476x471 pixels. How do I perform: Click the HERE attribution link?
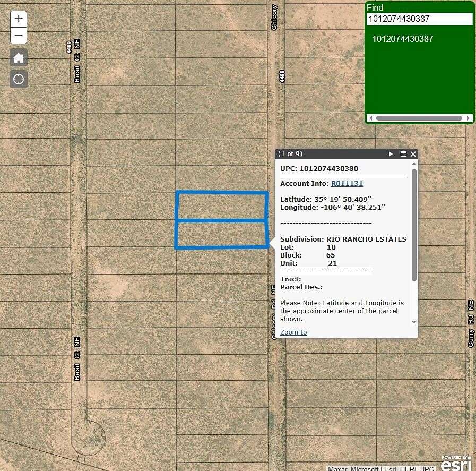(409, 469)
